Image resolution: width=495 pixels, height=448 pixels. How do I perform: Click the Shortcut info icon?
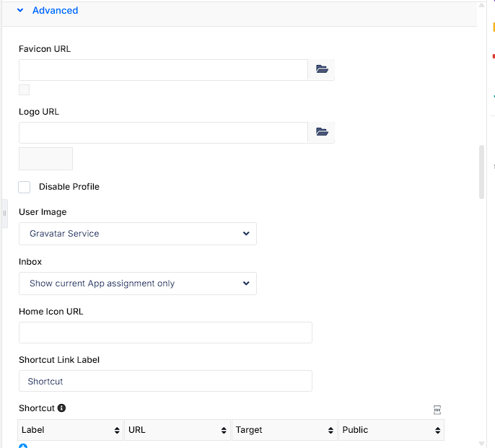click(61, 408)
